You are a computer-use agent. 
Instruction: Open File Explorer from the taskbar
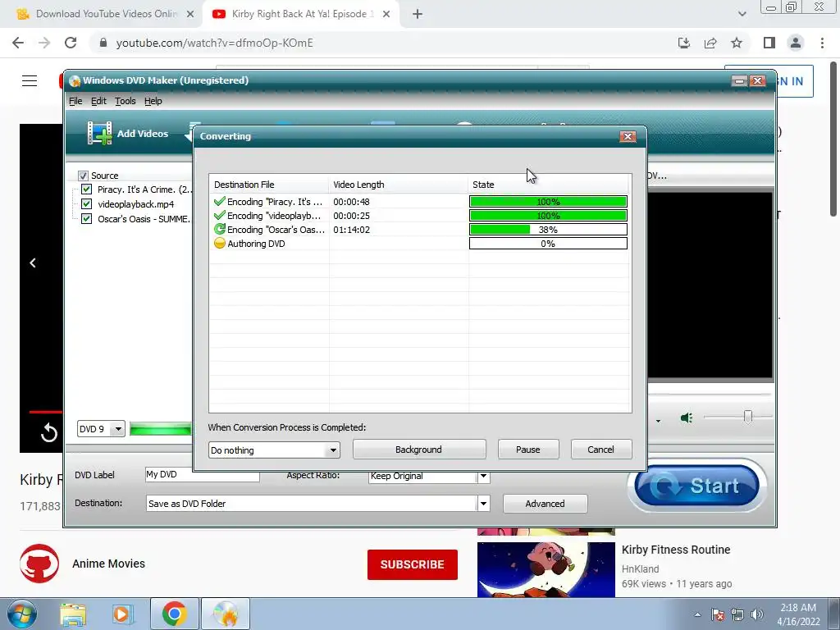(73, 614)
